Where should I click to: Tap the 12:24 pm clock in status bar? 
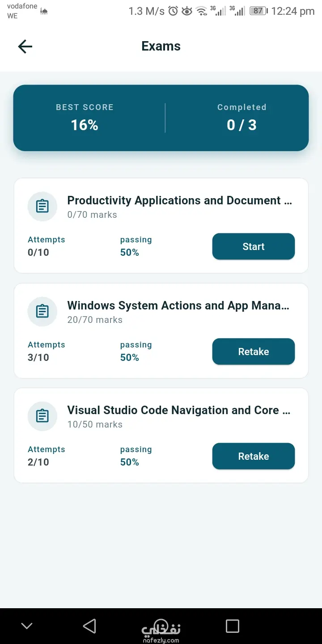[x=293, y=11]
